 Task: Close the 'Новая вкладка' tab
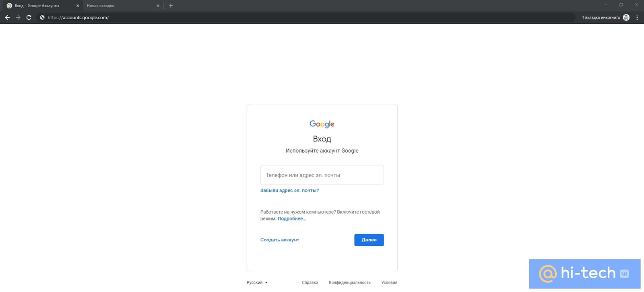coord(158,6)
